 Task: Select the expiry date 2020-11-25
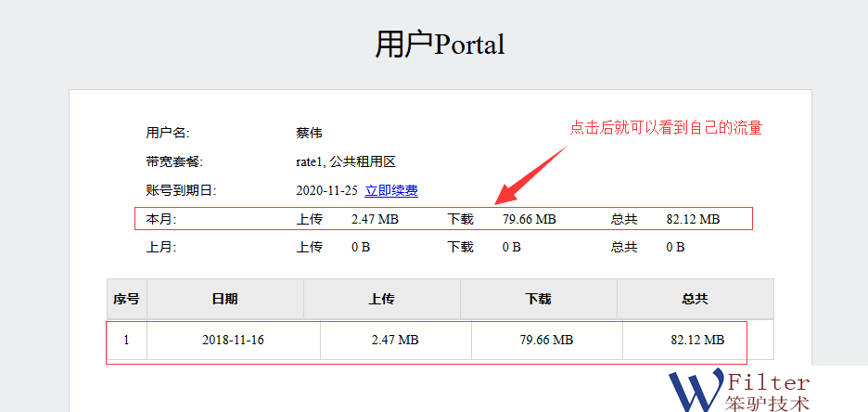[326, 190]
